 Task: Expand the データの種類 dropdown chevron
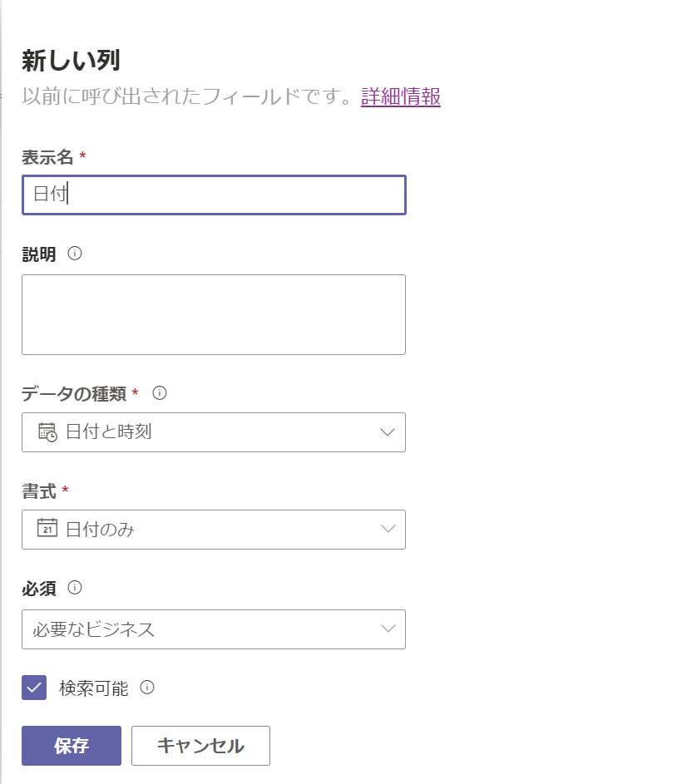pos(388,432)
